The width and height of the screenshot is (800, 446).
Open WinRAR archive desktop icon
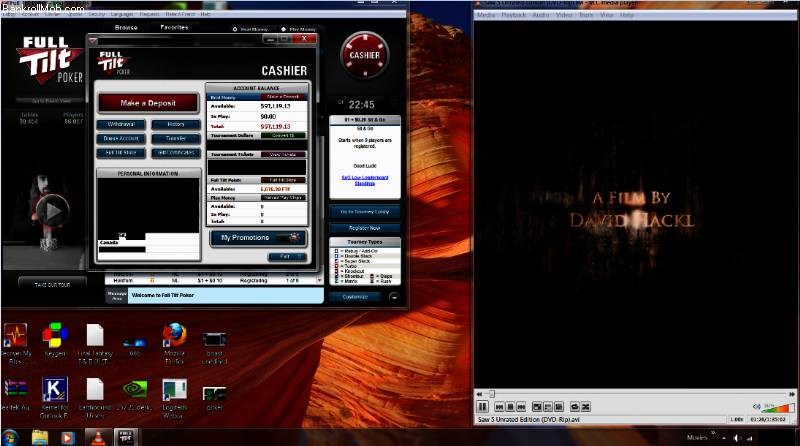[15, 394]
